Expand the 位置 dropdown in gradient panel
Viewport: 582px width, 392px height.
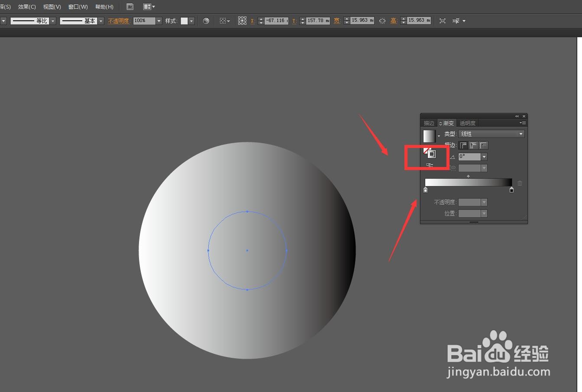(484, 213)
